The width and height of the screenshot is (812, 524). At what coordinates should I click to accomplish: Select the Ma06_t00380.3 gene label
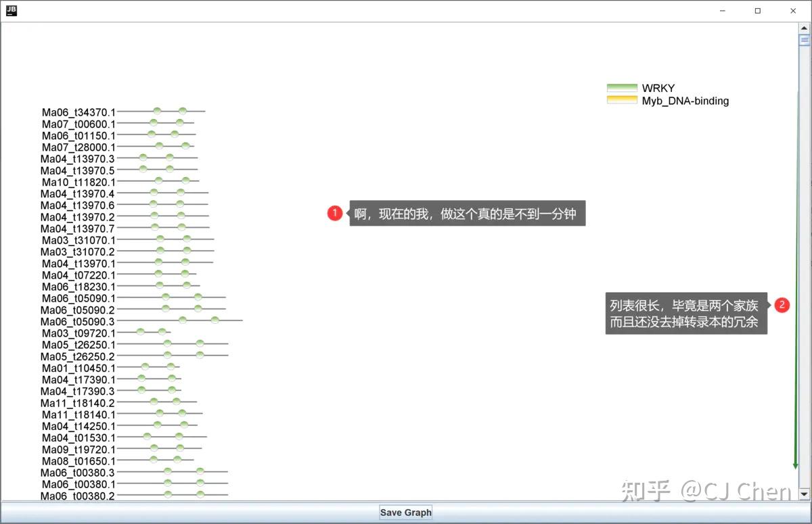coord(78,473)
